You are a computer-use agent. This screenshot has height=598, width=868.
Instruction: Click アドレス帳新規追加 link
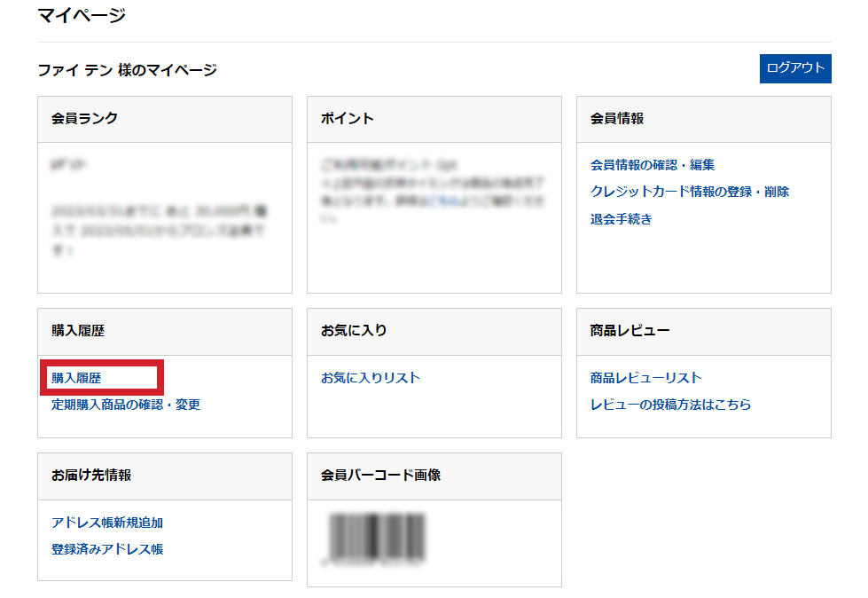pos(107,523)
